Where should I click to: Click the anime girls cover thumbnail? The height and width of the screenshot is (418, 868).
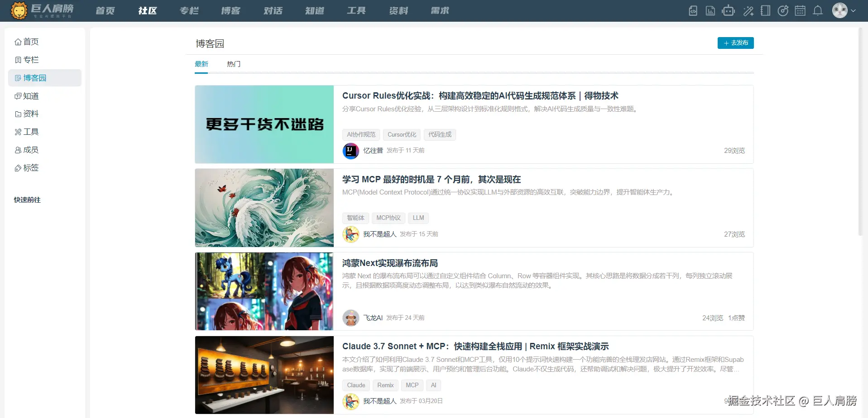pos(264,291)
